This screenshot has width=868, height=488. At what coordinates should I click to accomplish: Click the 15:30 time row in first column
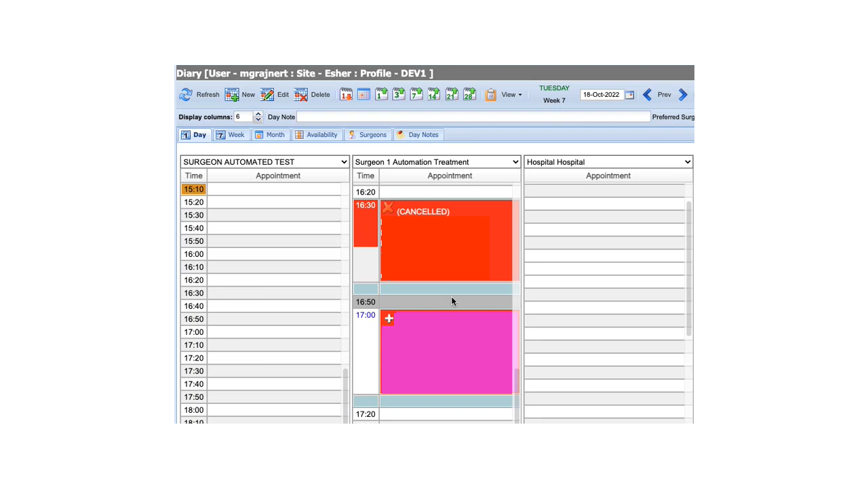(261, 215)
